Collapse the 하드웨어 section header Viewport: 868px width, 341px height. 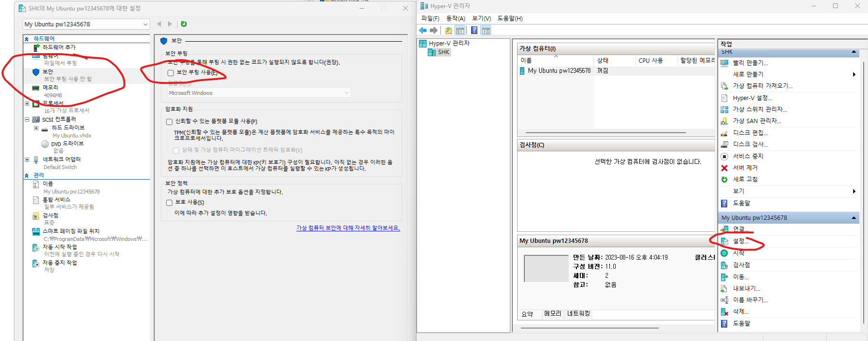pos(27,39)
